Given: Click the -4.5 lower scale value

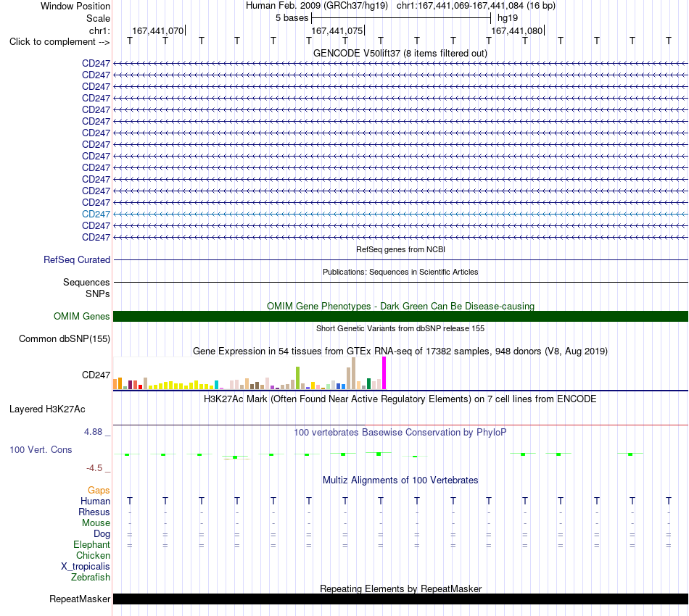Looking at the screenshot, I should pyautogui.click(x=94, y=468).
